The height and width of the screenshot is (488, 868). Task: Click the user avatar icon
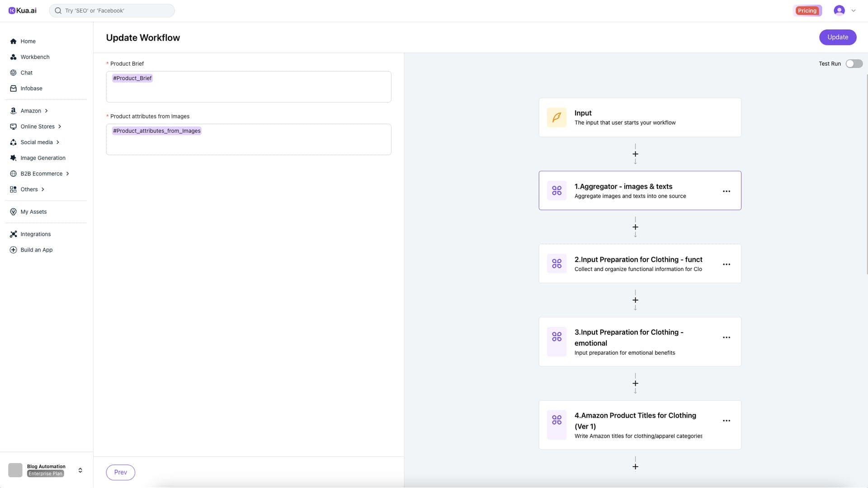pos(839,10)
